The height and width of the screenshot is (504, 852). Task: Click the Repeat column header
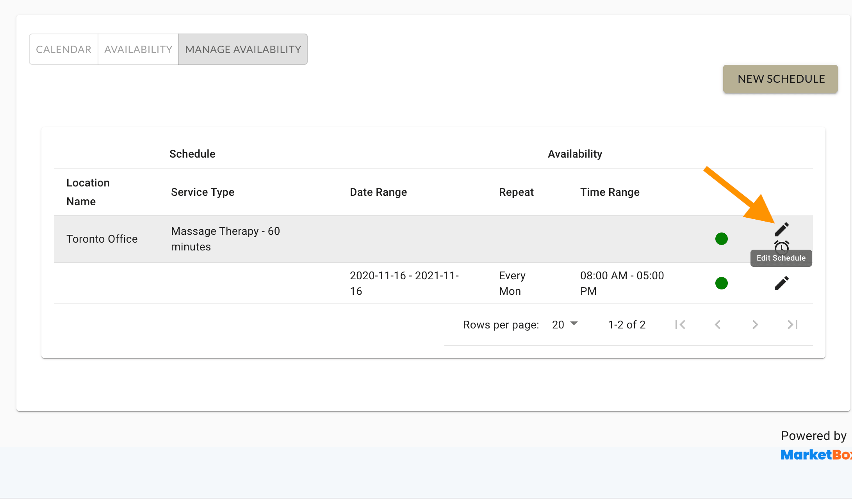[516, 192]
